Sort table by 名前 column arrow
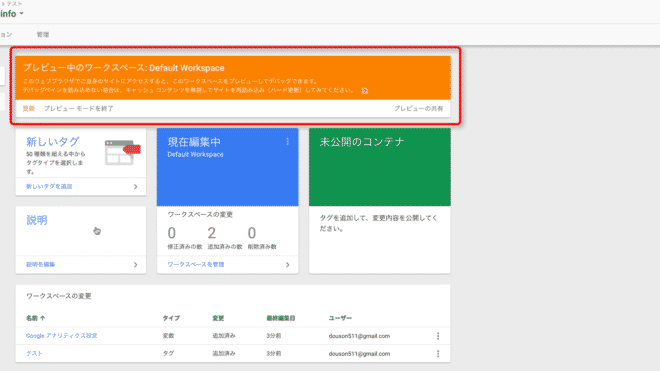The image size is (660, 371). [43, 318]
